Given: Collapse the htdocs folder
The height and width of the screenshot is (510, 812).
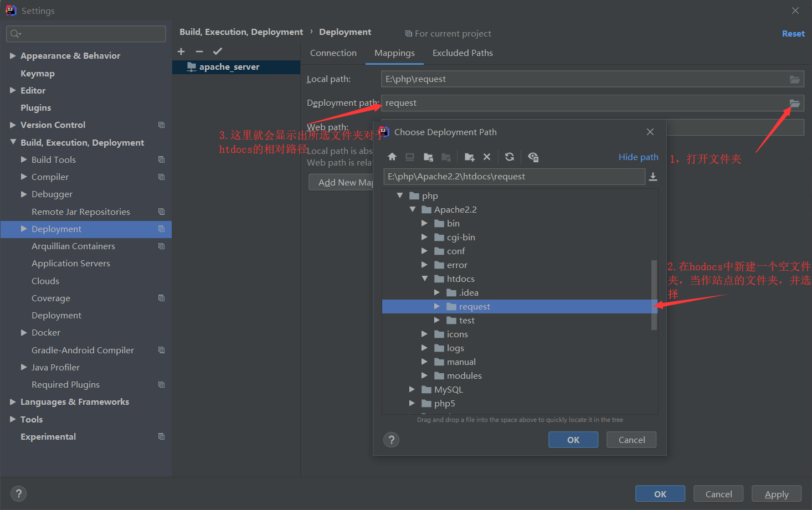Looking at the screenshot, I should pyautogui.click(x=425, y=279).
